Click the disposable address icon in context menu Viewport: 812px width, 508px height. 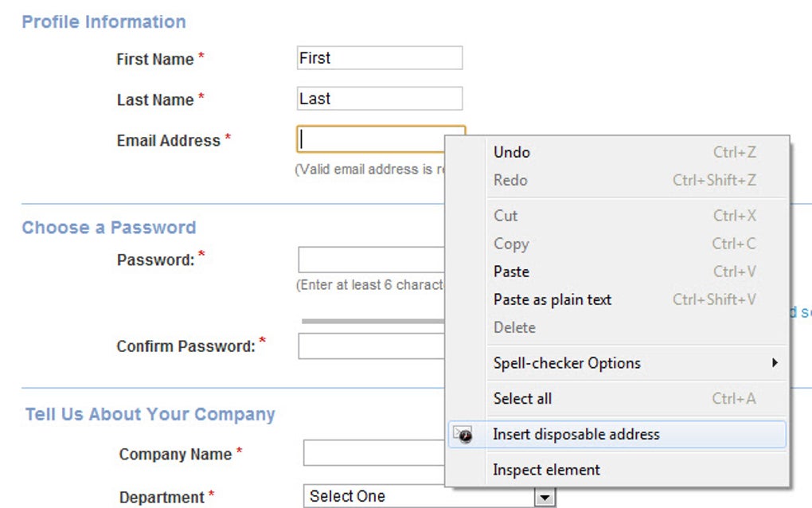(x=463, y=435)
